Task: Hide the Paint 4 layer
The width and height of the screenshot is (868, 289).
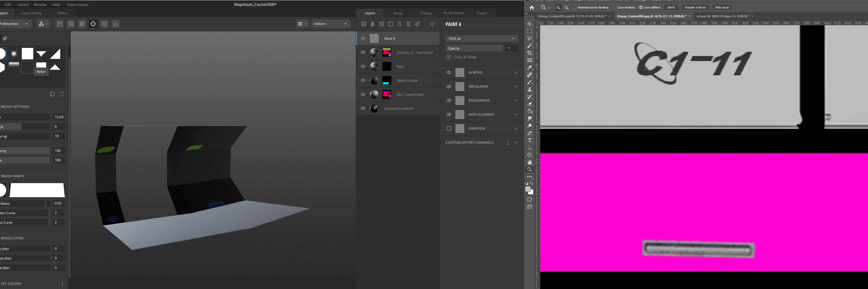Action: click(363, 38)
